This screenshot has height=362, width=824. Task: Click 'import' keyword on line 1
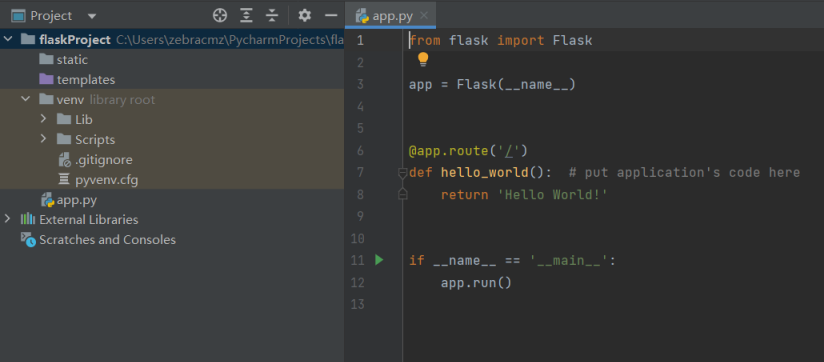click(520, 40)
